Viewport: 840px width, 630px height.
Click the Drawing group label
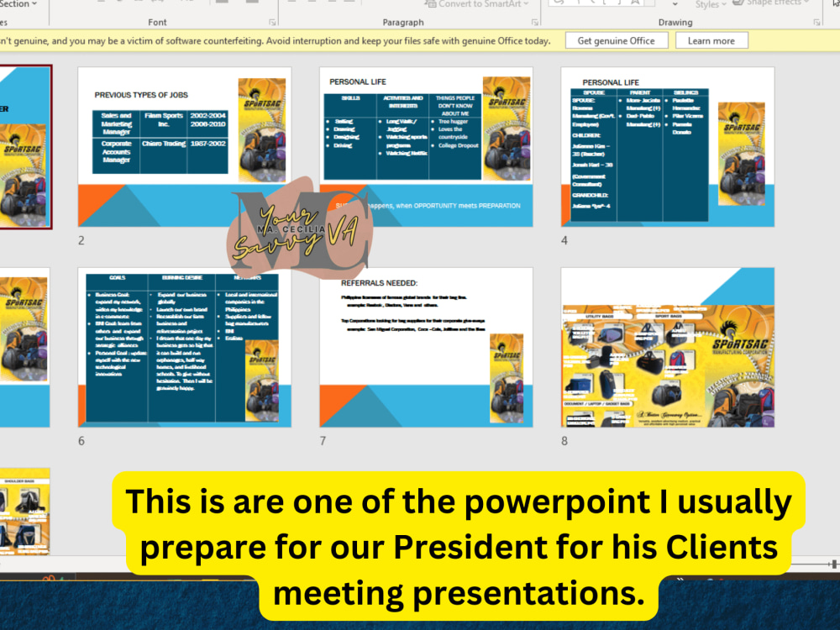tap(675, 23)
